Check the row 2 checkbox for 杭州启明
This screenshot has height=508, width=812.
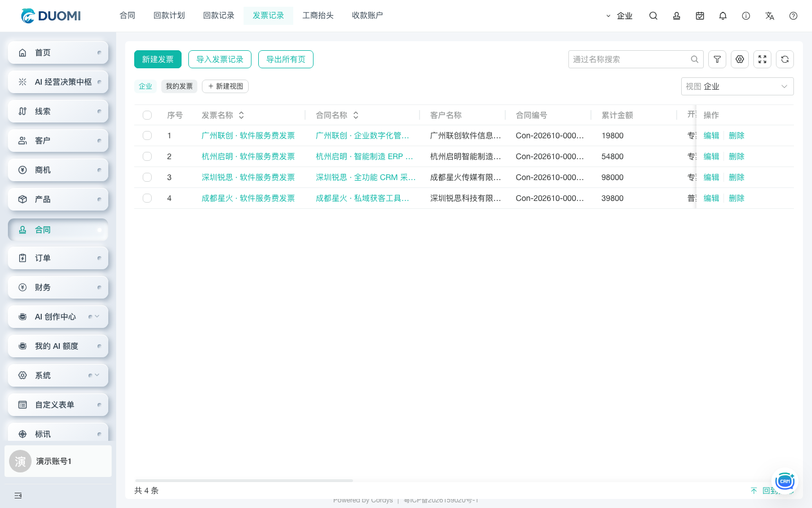(x=147, y=156)
